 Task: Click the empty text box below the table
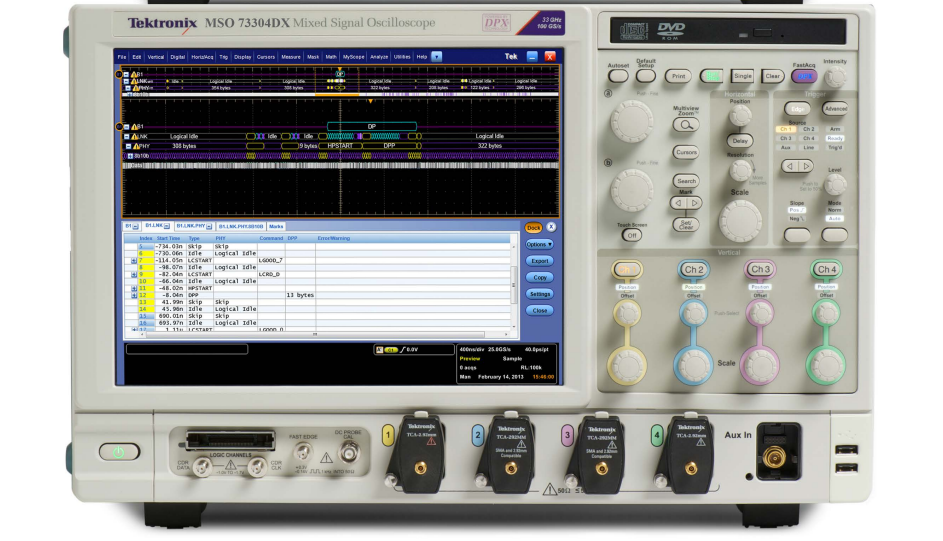[186, 349]
